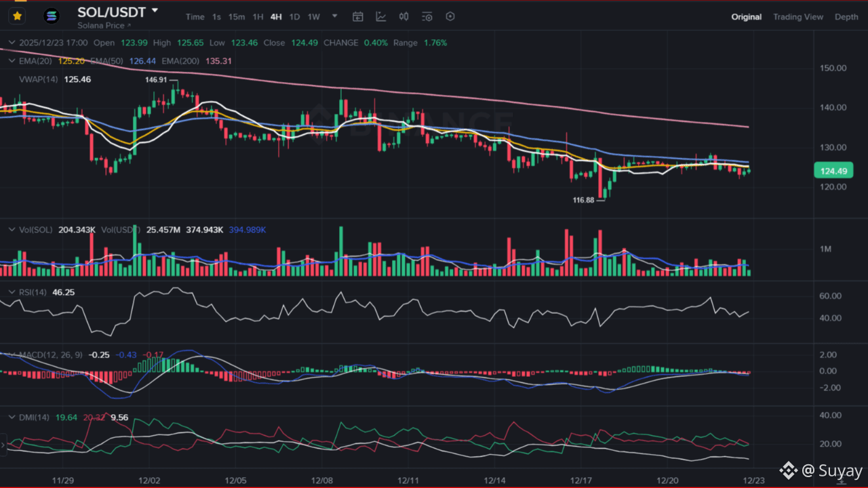This screenshot has width=868, height=488.
Task: Toggle the favorite star for SOL/USDT
Action: (x=17, y=16)
